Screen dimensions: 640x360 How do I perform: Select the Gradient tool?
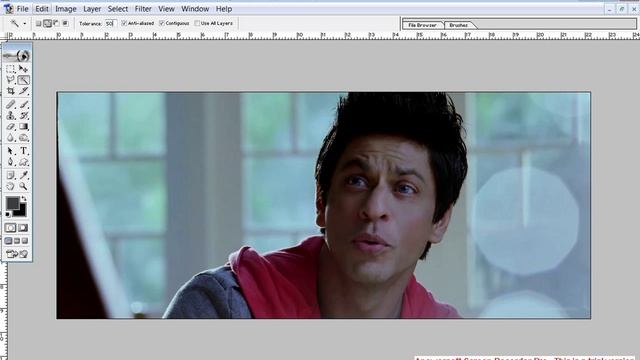coord(23,127)
